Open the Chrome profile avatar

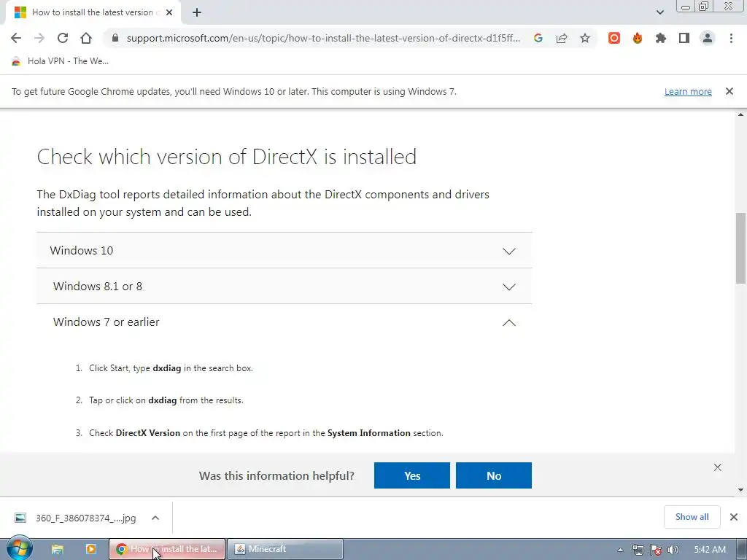[708, 38]
